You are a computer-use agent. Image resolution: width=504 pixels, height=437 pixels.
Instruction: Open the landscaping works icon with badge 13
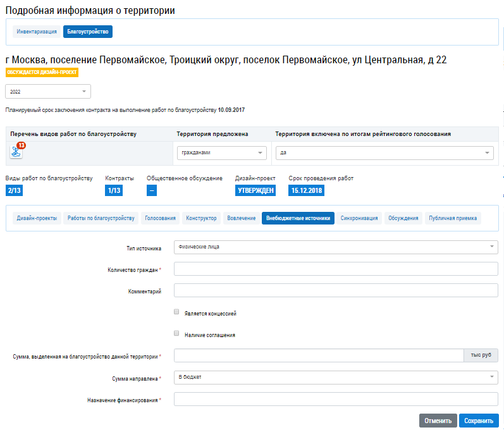pyautogui.click(x=16, y=152)
